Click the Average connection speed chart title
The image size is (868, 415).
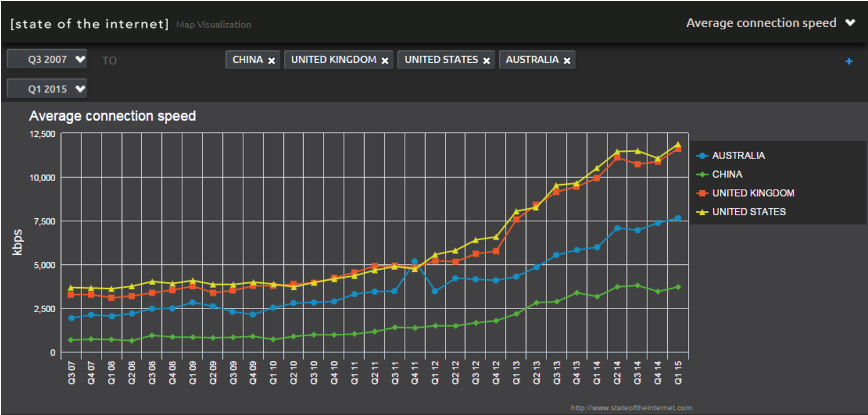click(x=112, y=116)
